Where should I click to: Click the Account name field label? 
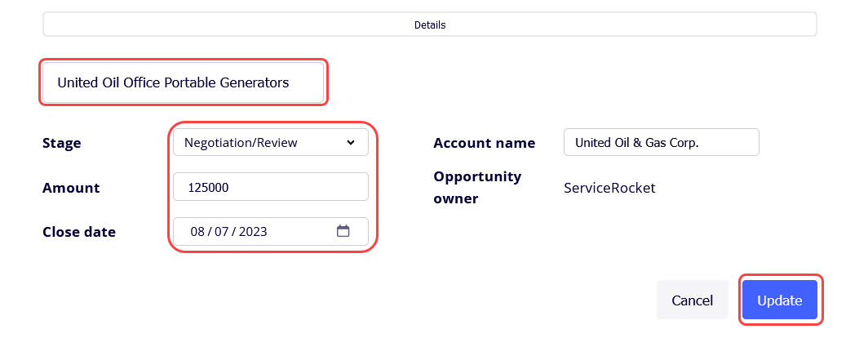pyautogui.click(x=485, y=144)
